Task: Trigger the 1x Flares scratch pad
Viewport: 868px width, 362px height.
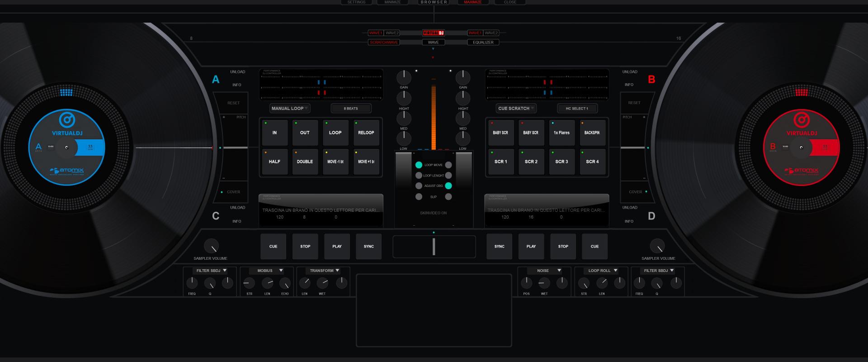Action: click(x=561, y=133)
